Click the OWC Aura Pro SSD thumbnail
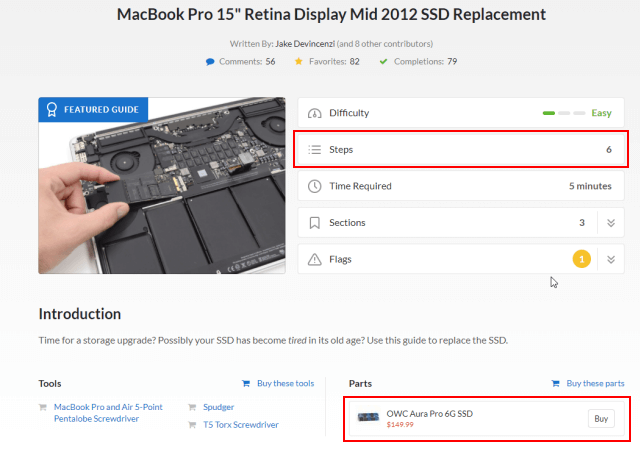 pyautogui.click(x=368, y=417)
